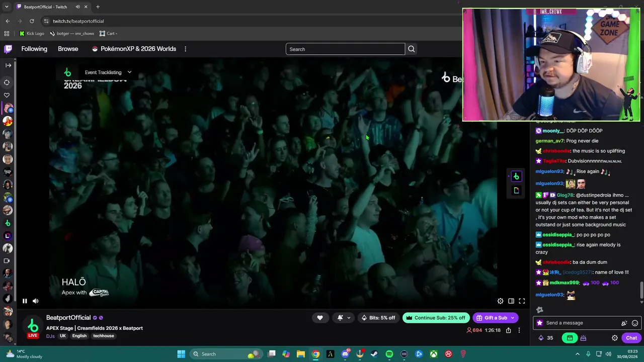Click Continue Sub: 25% off
Viewport: 644px width, 362px height.
pos(436,318)
